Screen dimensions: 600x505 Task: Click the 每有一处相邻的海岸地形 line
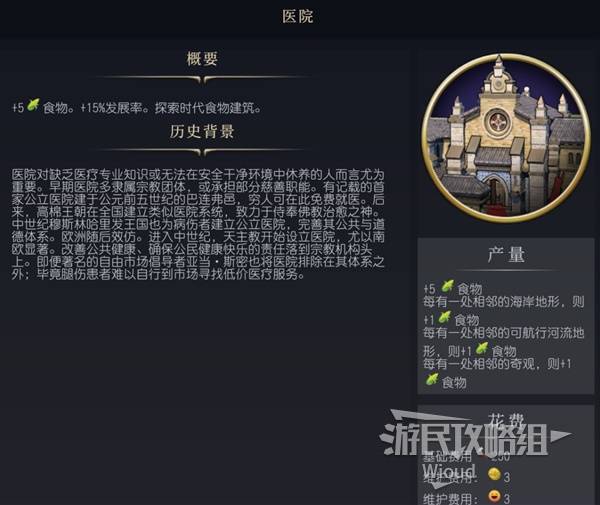[x=503, y=302]
